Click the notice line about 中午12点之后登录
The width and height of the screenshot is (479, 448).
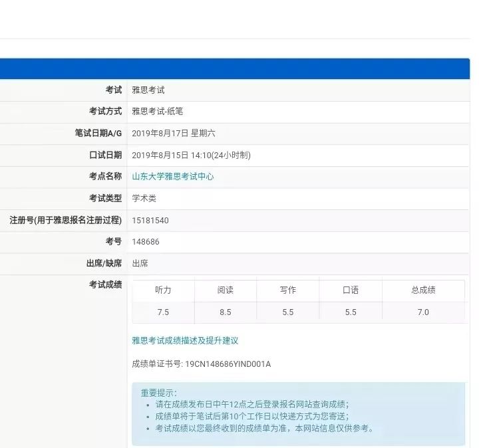(x=252, y=405)
